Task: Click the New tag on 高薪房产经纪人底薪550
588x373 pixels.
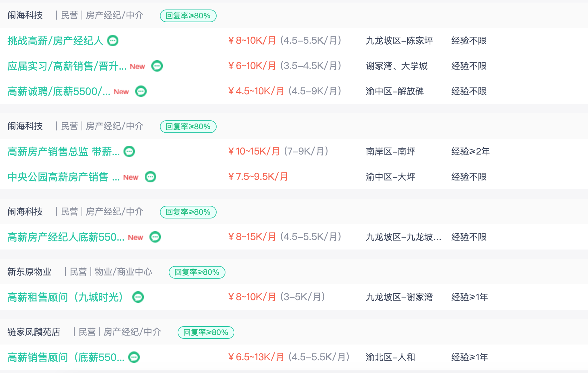Action: point(136,237)
